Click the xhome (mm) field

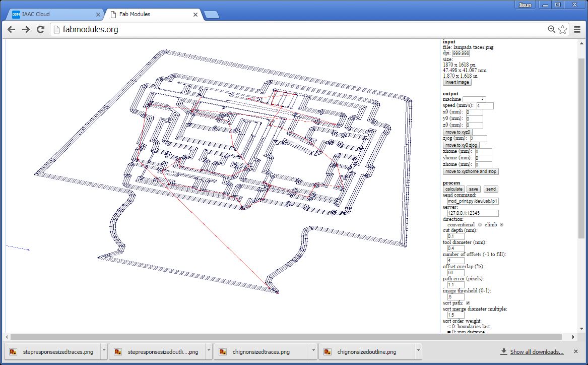[483, 152]
